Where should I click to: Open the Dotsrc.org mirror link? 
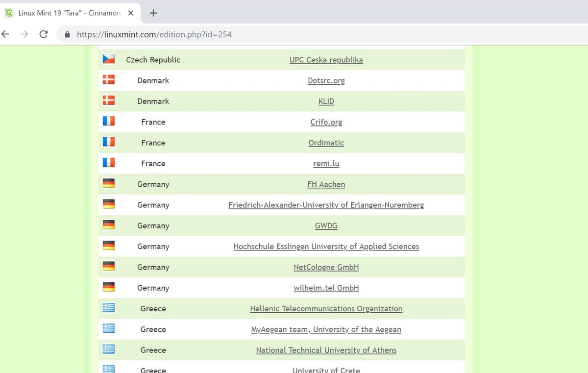[326, 80]
